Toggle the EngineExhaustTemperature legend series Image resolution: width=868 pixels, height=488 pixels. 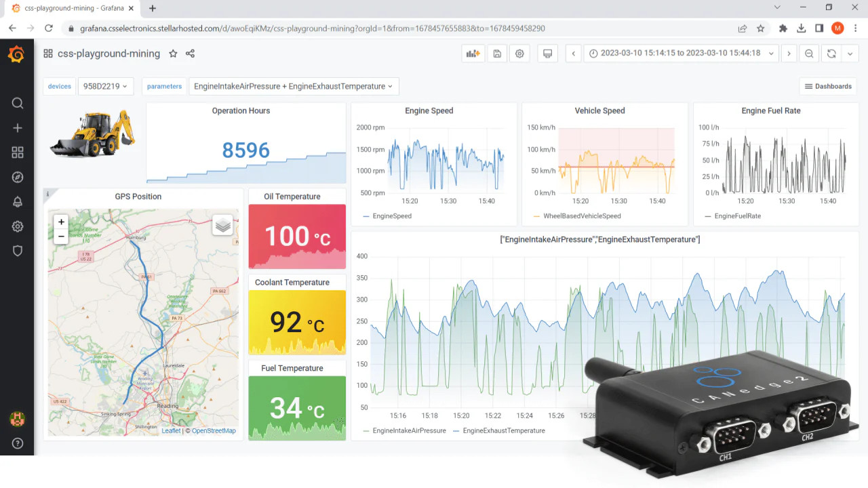point(503,430)
